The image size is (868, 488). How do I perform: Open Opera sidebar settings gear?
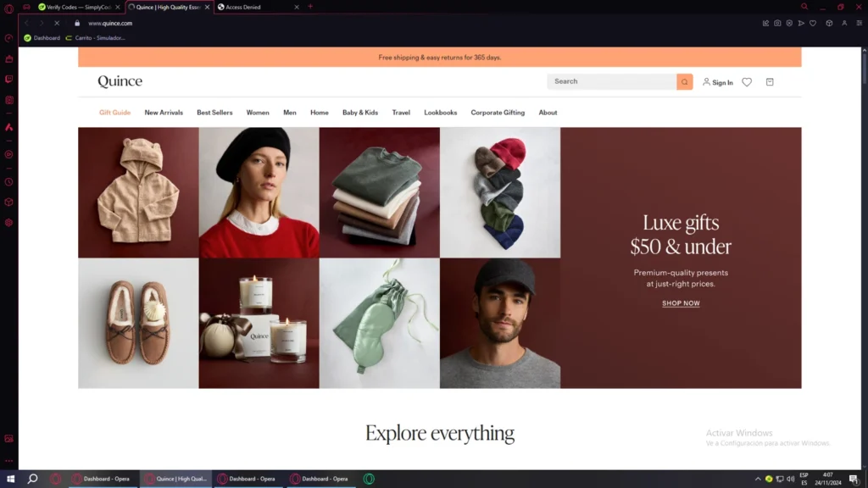(x=9, y=223)
